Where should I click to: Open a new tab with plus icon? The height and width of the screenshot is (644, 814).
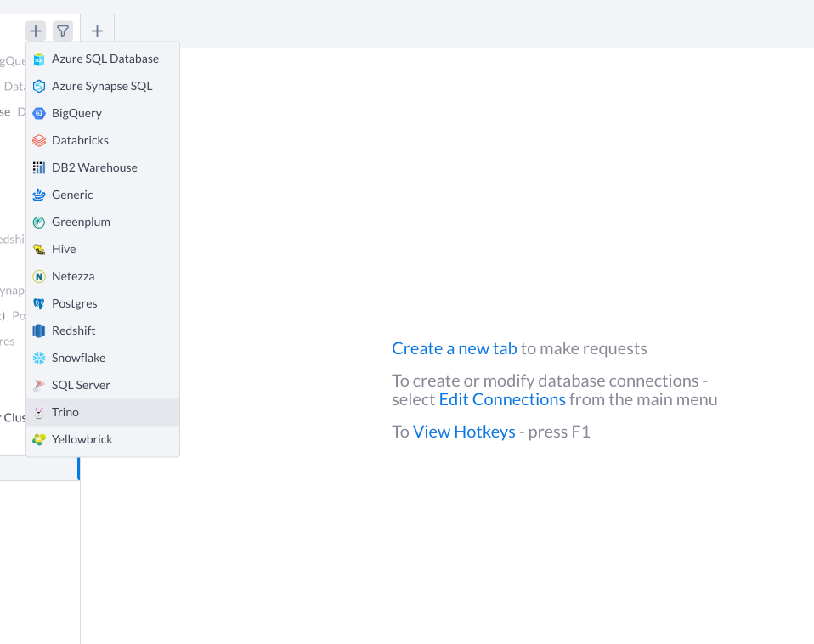[97, 31]
